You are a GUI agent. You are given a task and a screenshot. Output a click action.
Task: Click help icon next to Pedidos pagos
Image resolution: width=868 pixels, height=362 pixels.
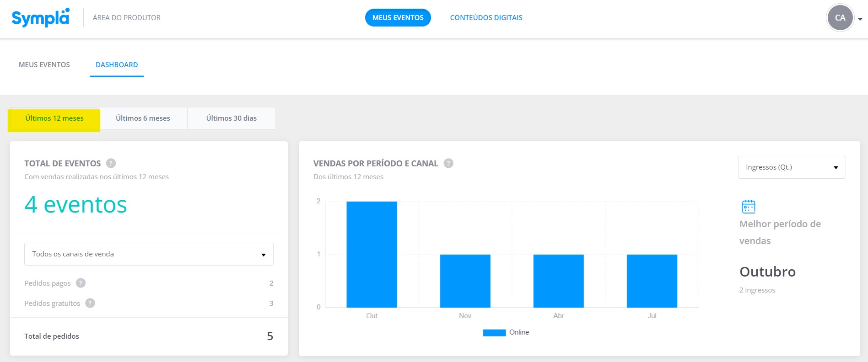[81, 283]
